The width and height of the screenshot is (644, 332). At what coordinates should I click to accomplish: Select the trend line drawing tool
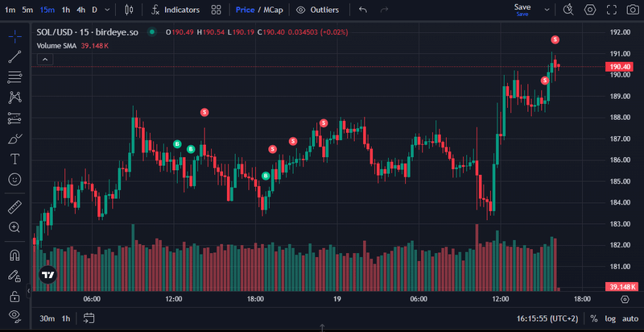[14, 57]
